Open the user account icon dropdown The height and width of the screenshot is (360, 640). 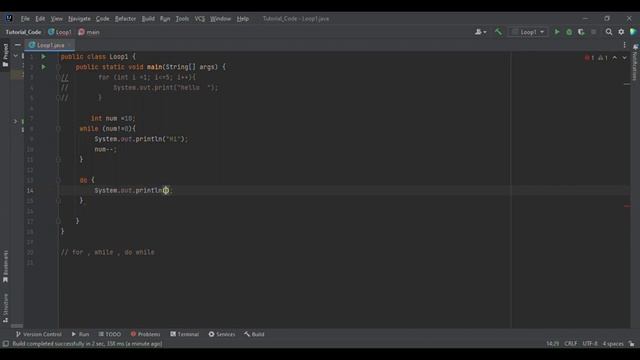pyautogui.click(x=480, y=32)
